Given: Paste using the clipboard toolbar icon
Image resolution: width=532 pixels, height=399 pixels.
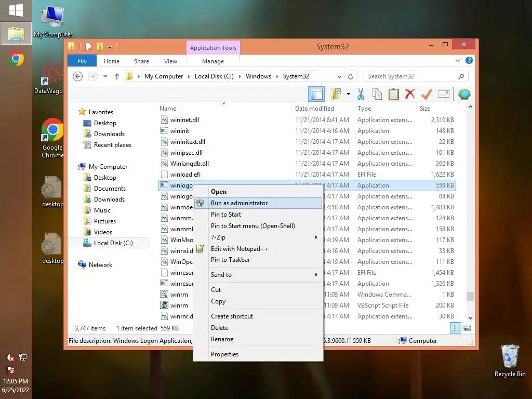Looking at the screenshot, I should (394, 95).
